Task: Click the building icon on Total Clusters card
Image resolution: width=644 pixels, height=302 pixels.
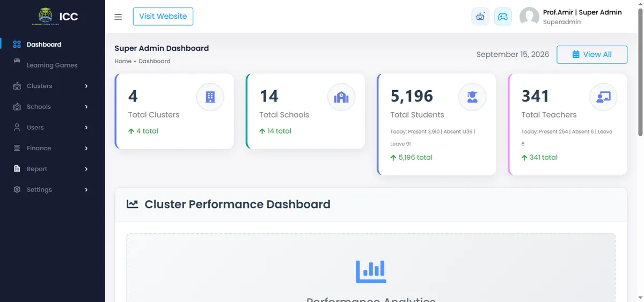Action: 210,97
